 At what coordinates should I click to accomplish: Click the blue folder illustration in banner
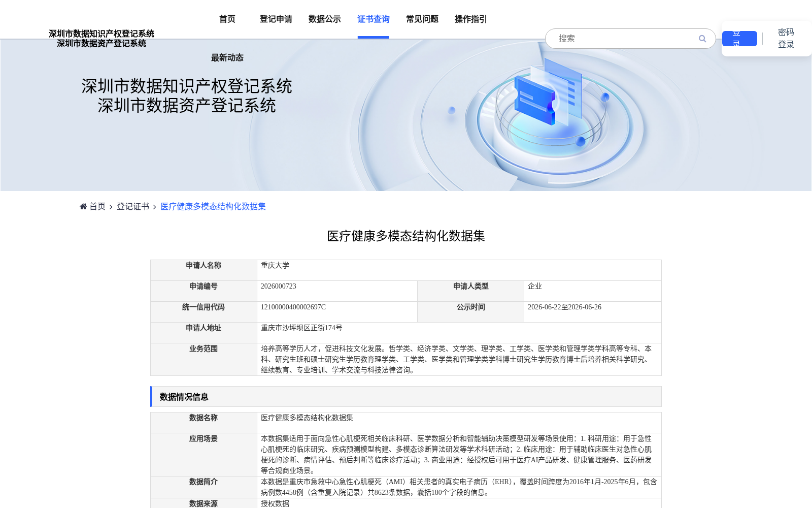[x=534, y=101]
